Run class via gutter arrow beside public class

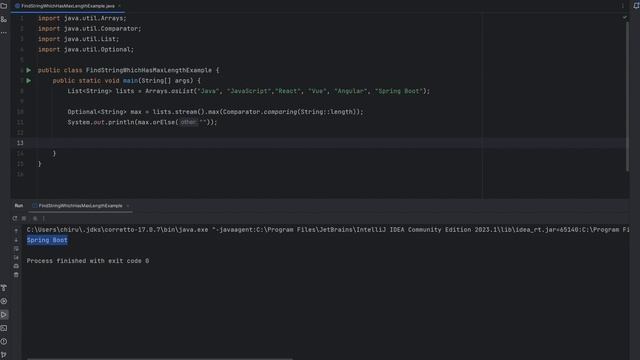pyautogui.click(x=29, y=70)
